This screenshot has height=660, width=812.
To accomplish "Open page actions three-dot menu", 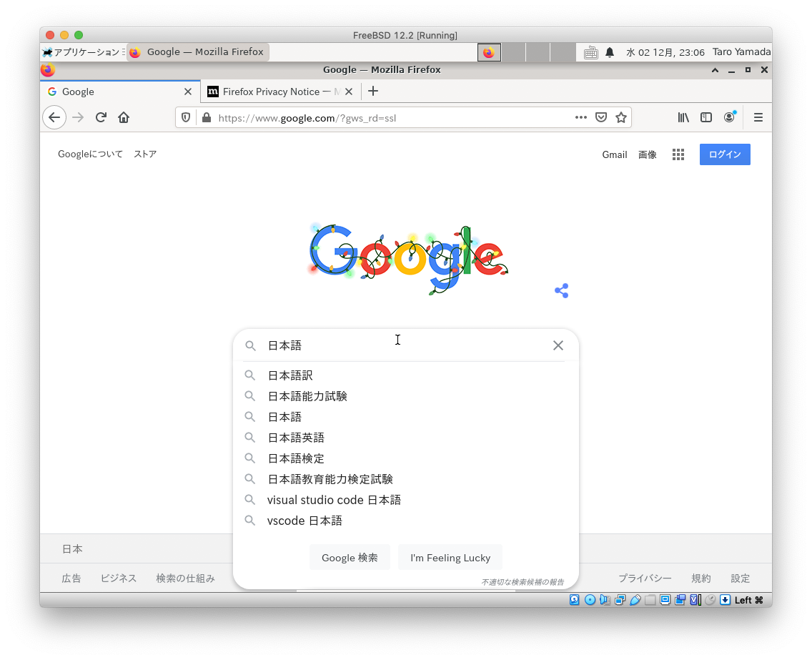I will pyautogui.click(x=581, y=117).
